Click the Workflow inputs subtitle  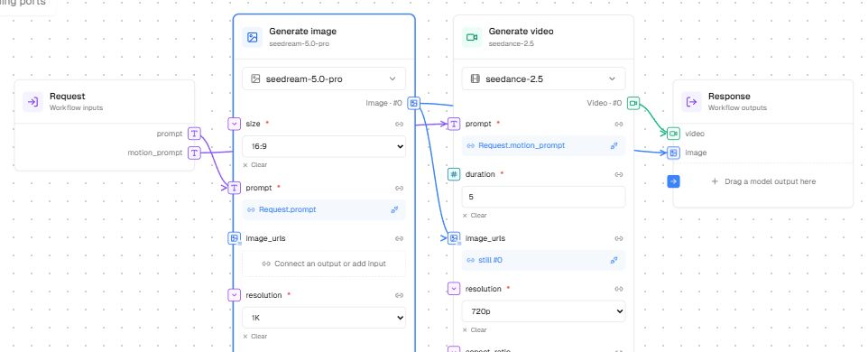coord(76,108)
